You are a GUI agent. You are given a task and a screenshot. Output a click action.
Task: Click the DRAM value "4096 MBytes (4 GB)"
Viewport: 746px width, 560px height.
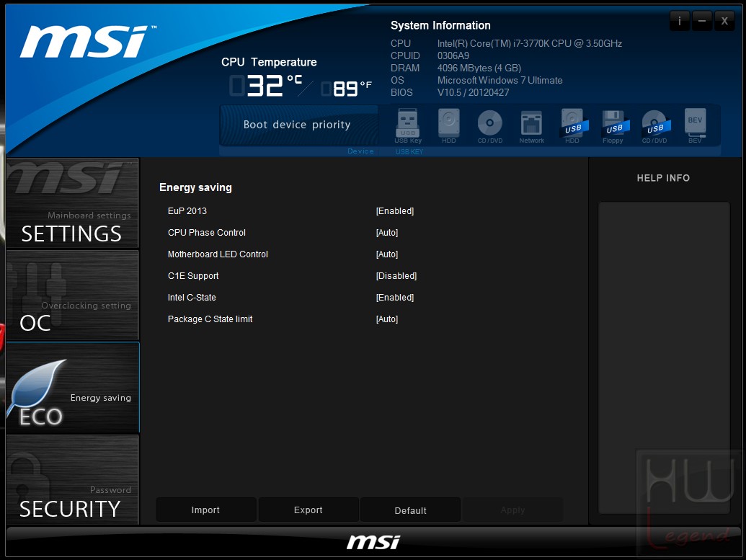tap(479, 68)
